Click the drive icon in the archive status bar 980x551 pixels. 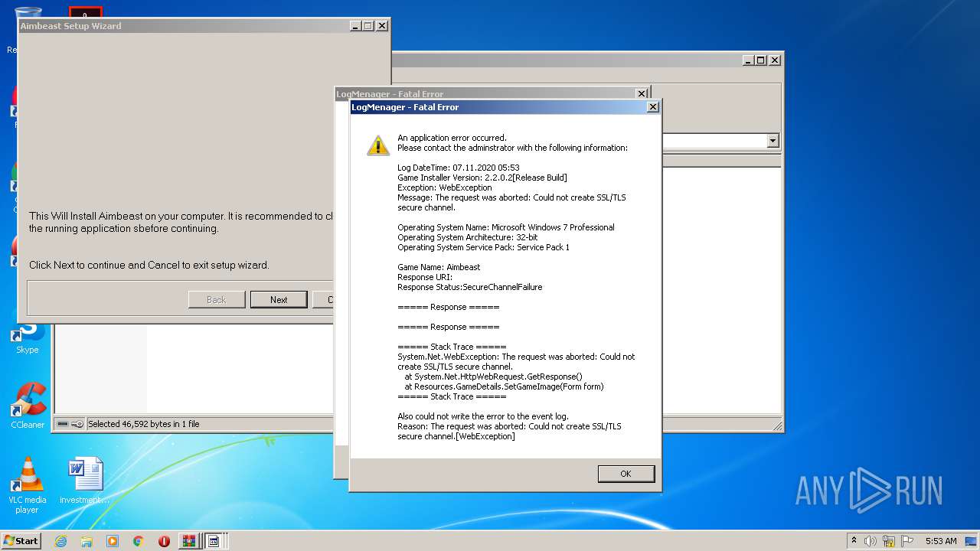(63, 423)
